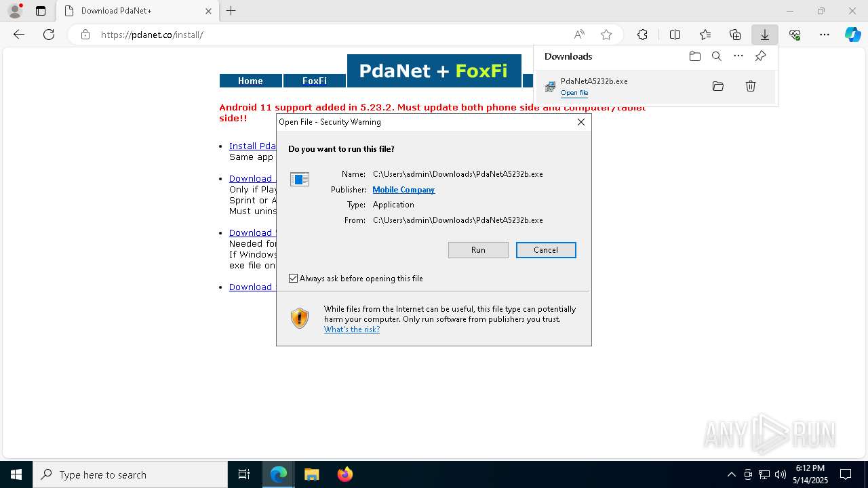
Task: Open Browser essentials heart icon
Action: [x=795, y=35]
